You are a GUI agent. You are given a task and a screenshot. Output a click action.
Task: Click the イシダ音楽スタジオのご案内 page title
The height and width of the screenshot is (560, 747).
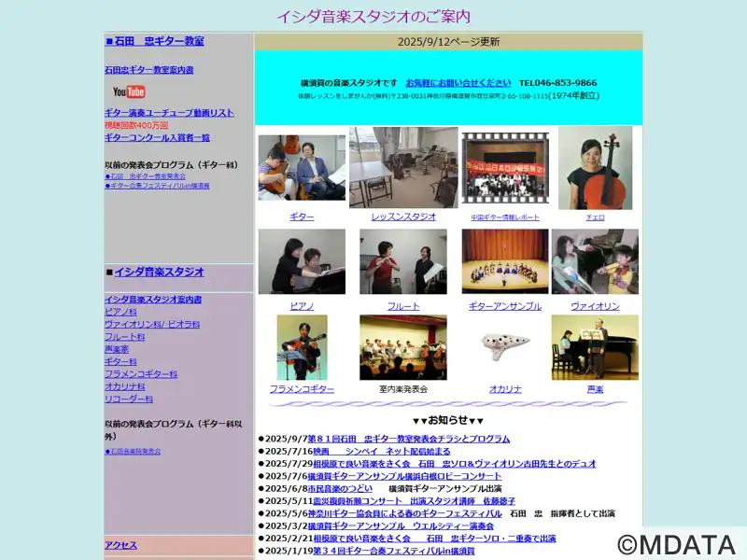373,17
